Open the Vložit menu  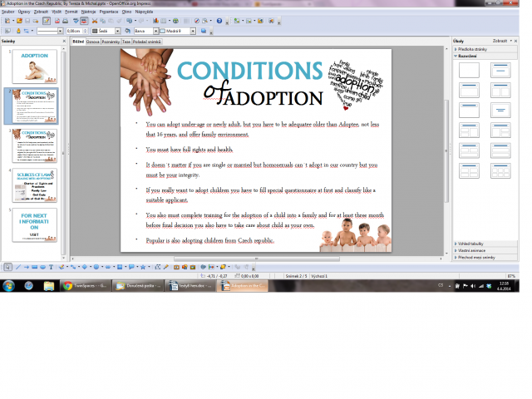point(57,12)
